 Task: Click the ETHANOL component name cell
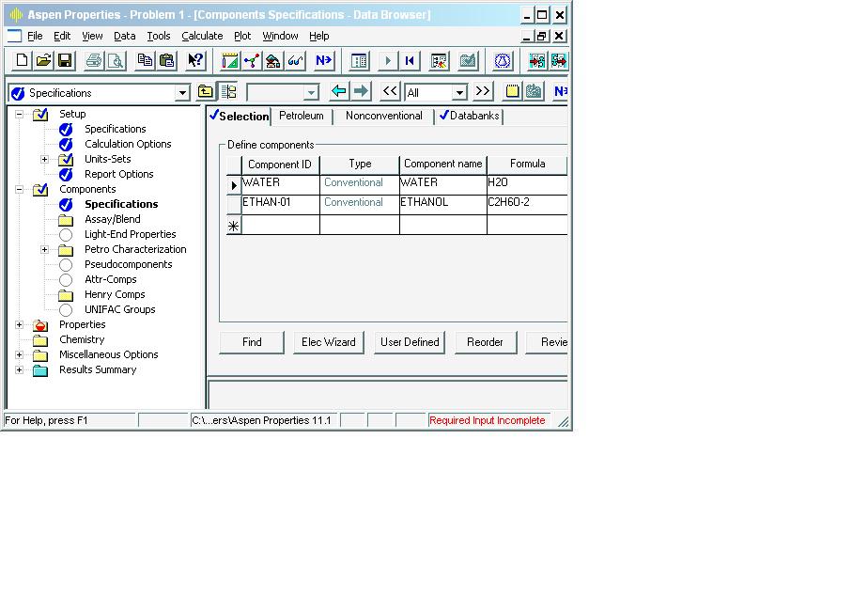click(442, 203)
